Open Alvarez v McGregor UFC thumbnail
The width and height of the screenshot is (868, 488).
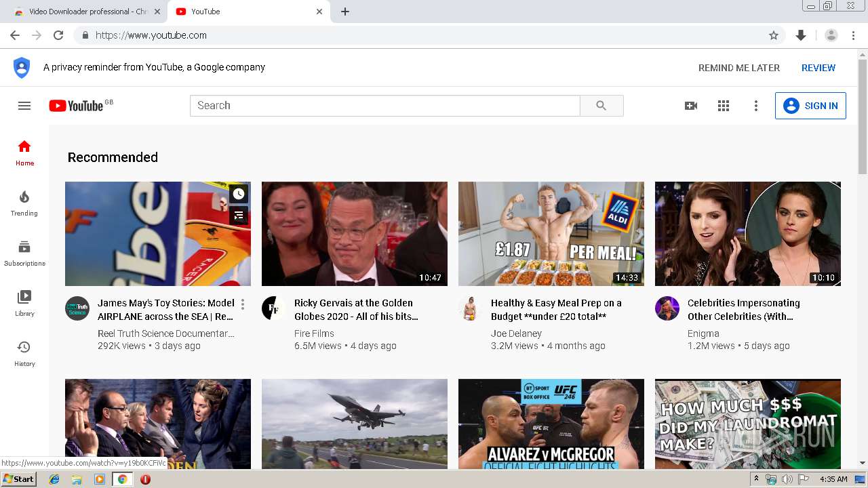click(x=551, y=424)
